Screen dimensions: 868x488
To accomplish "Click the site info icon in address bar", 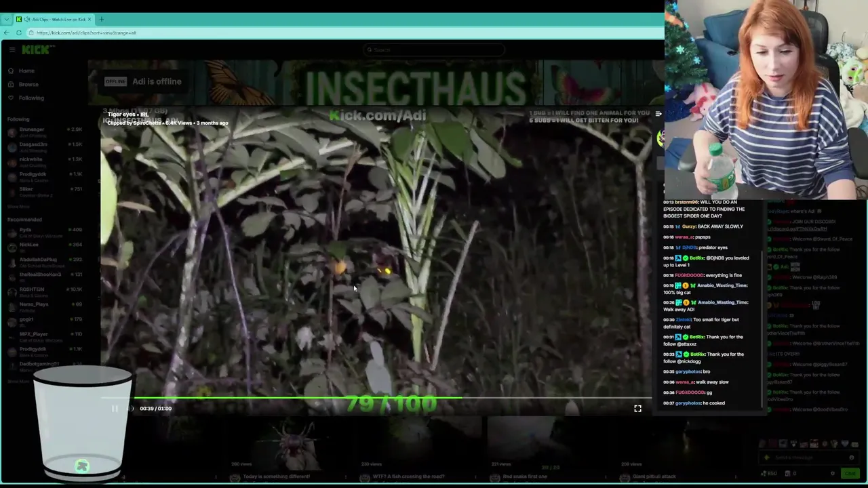I will (x=31, y=33).
